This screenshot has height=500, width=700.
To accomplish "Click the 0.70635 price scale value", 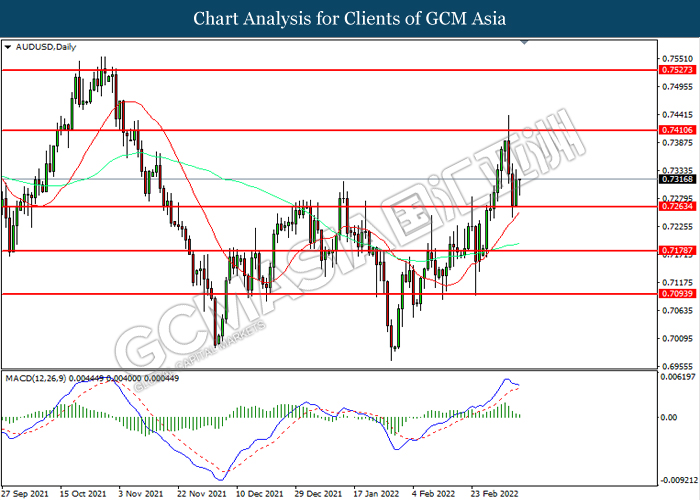I will tap(678, 311).
